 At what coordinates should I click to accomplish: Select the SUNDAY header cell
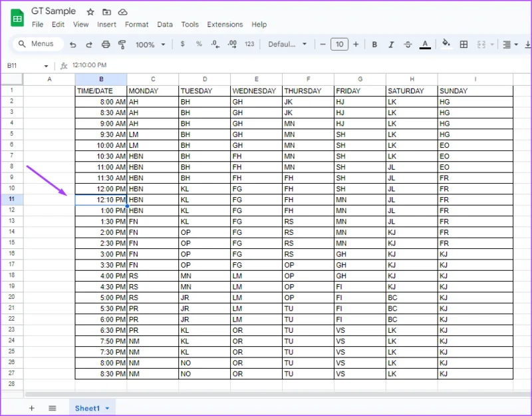pyautogui.click(x=475, y=91)
